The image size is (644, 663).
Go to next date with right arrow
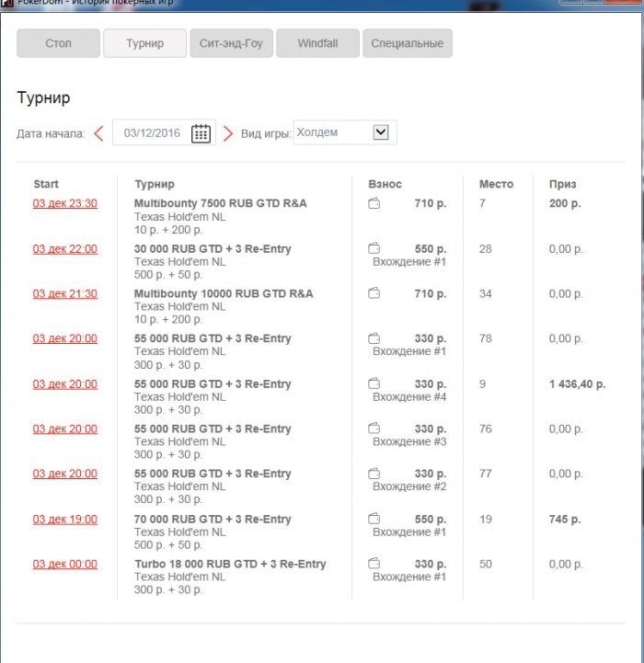[227, 133]
